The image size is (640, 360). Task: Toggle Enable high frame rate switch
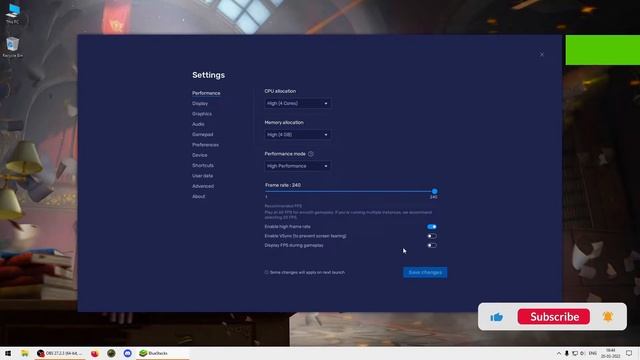(432, 227)
